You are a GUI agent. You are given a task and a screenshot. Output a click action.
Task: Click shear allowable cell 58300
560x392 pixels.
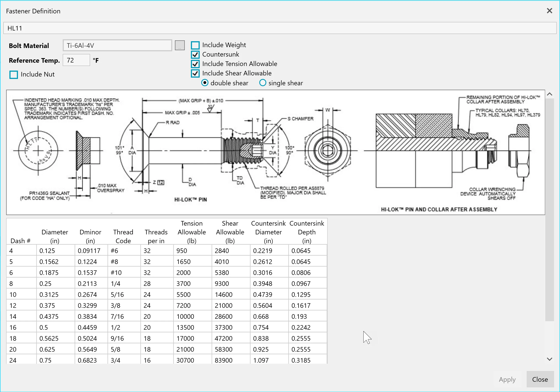click(x=231, y=349)
